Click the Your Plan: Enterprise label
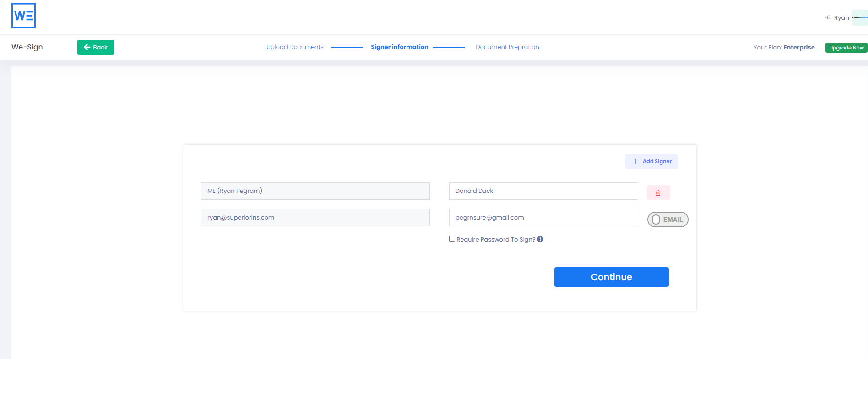The height and width of the screenshot is (396, 868). pyautogui.click(x=784, y=48)
